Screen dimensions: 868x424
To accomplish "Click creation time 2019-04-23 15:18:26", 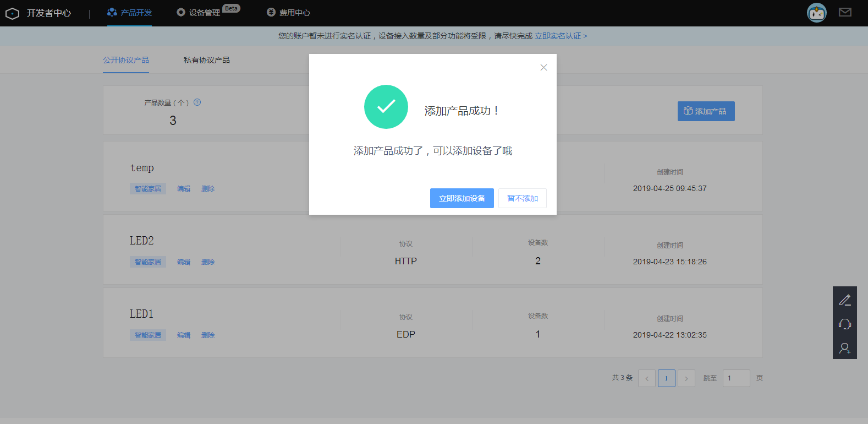I will [670, 262].
